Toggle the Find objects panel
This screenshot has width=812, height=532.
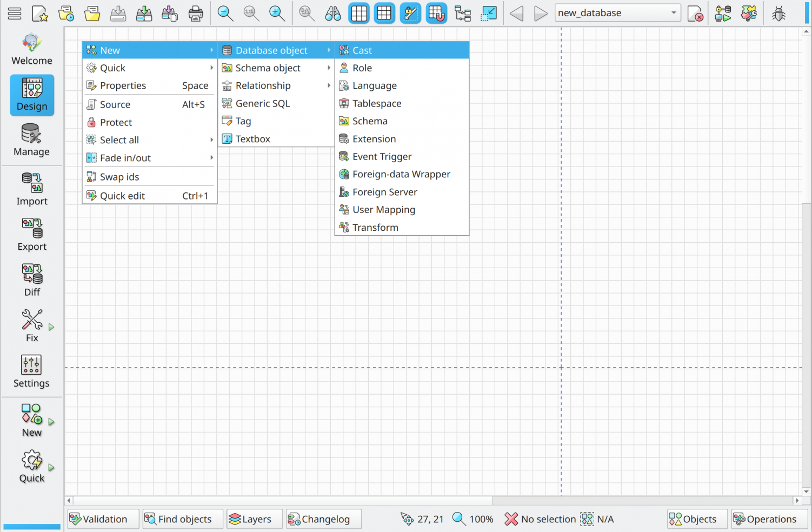click(x=183, y=519)
